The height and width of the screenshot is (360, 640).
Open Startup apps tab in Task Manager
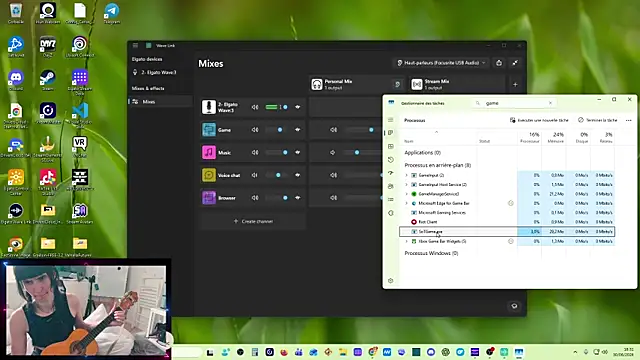391,173
